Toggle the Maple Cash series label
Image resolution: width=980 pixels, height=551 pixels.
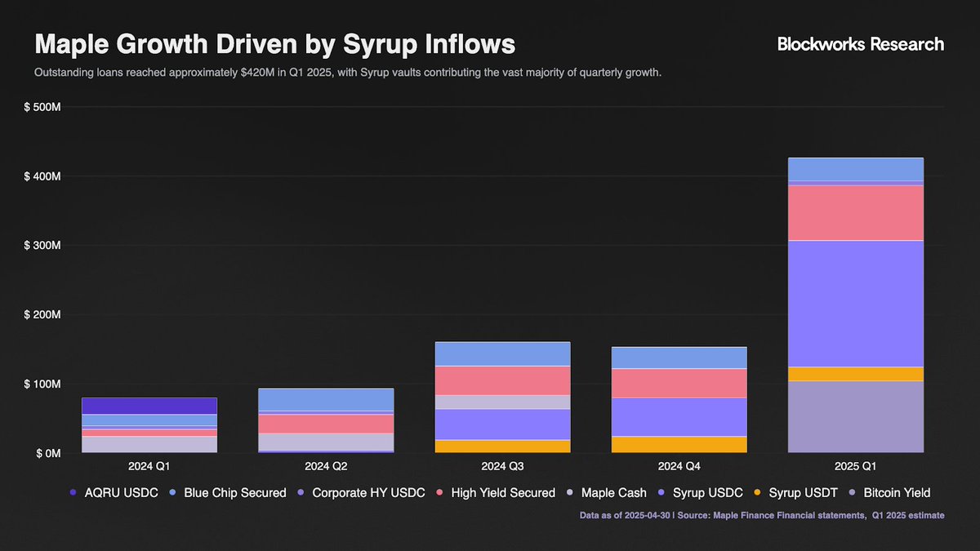[x=613, y=493]
